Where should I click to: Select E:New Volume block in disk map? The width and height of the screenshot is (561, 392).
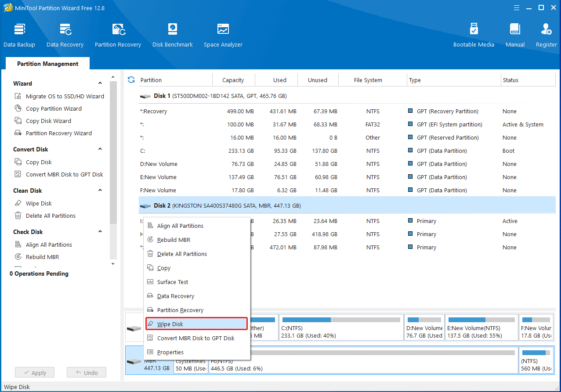(x=481, y=327)
